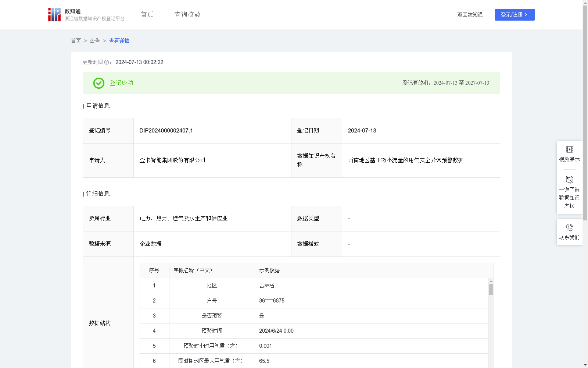Click the 预警时间 field name
588x368 pixels.
(x=212, y=331)
